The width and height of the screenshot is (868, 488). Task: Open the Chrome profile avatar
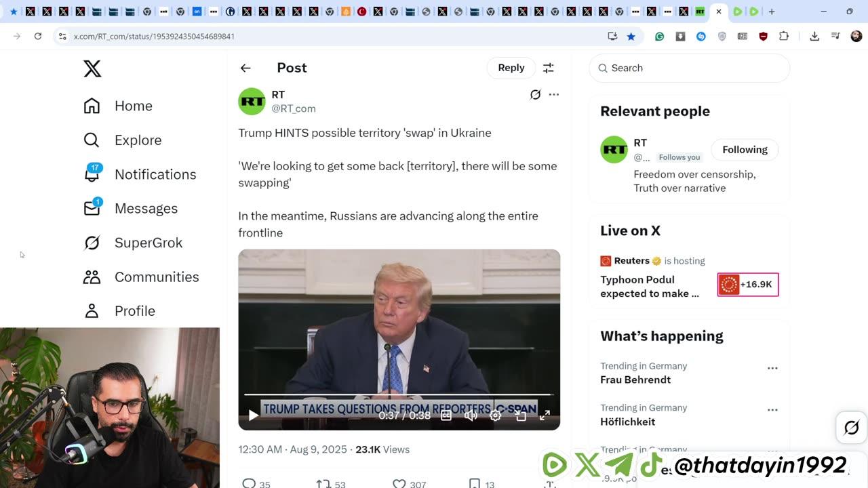click(x=856, y=36)
